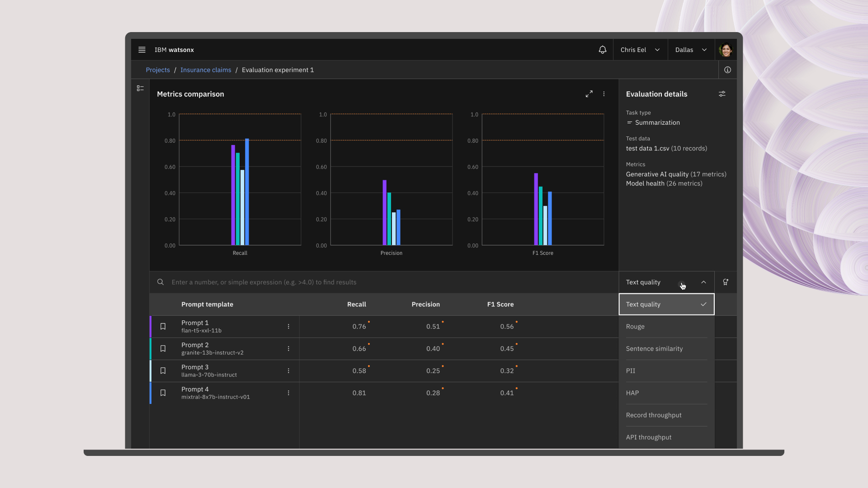Bookmark Prompt 1

click(163, 327)
